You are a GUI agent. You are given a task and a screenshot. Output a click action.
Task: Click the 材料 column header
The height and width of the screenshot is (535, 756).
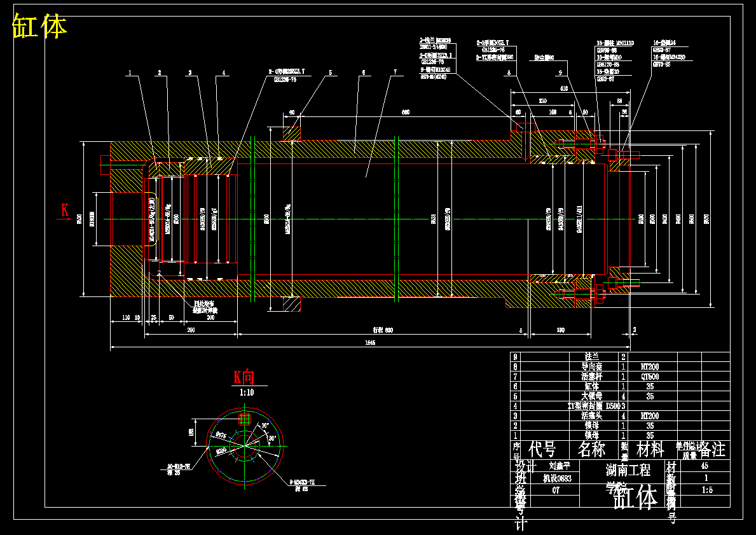(x=650, y=450)
